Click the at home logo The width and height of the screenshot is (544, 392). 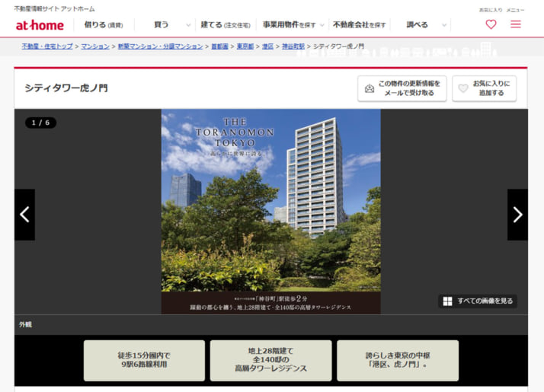click(40, 25)
